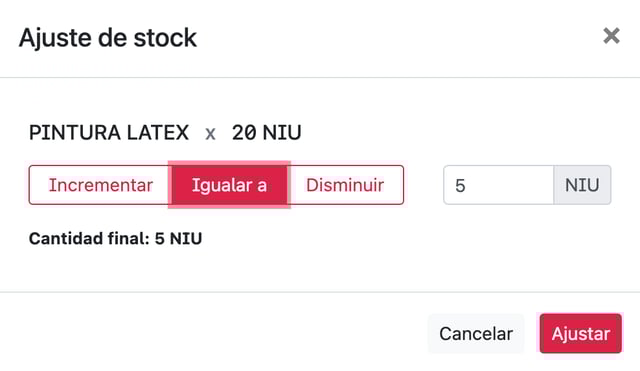Cancel the stock adjustment

(476, 333)
